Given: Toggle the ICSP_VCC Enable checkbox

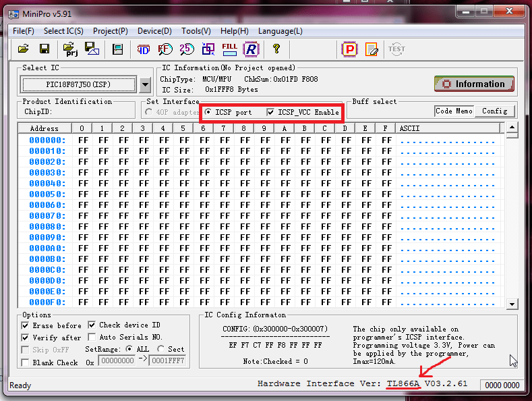Looking at the screenshot, I should click(x=271, y=112).
